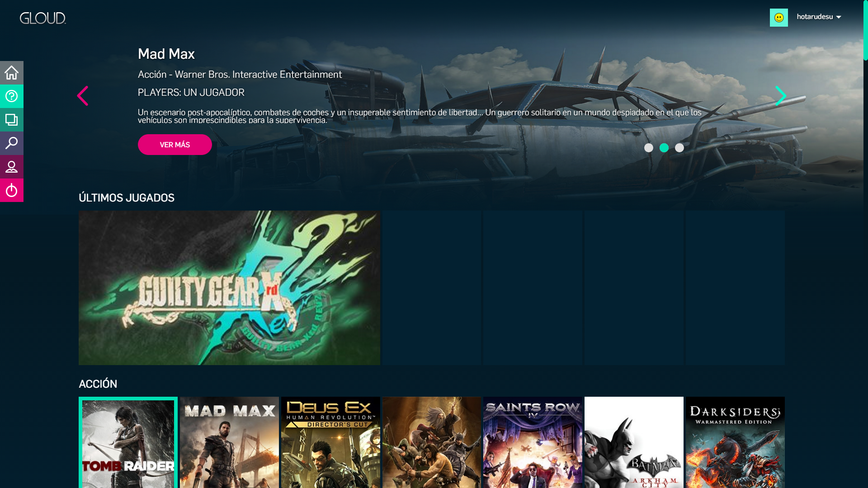Screen dimensions: 868x488
Task: Open Darksiders Warmastered Edition cover
Action: tap(735, 443)
